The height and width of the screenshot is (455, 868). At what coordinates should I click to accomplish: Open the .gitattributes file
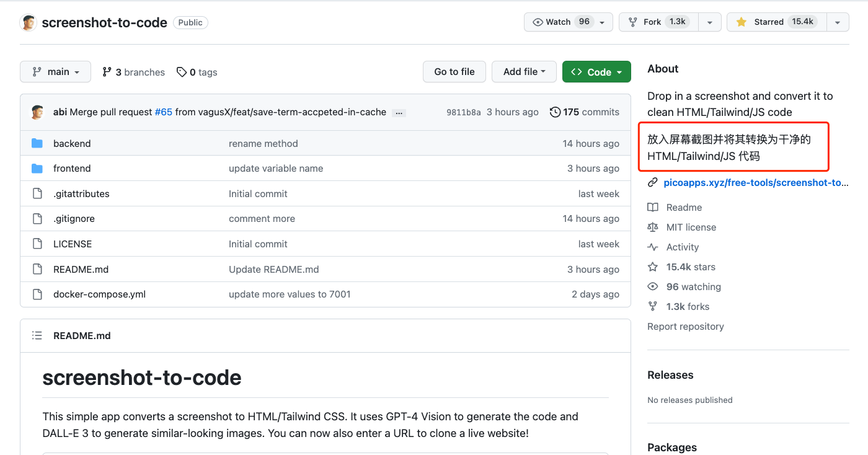tap(81, 194)
